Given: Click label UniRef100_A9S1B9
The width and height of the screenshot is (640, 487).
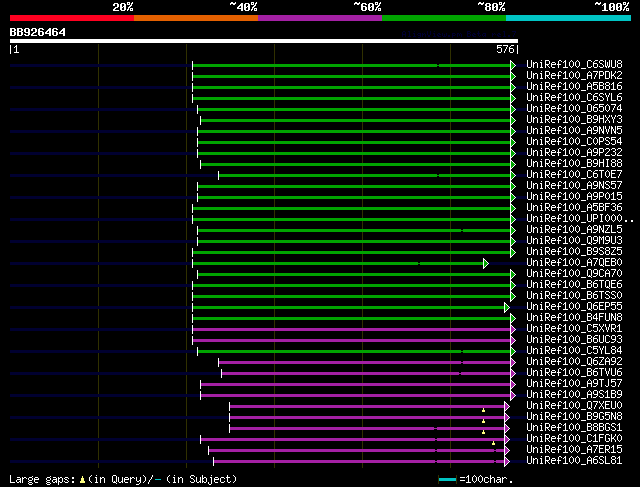Looking at the screenshot, I should 574,395.
